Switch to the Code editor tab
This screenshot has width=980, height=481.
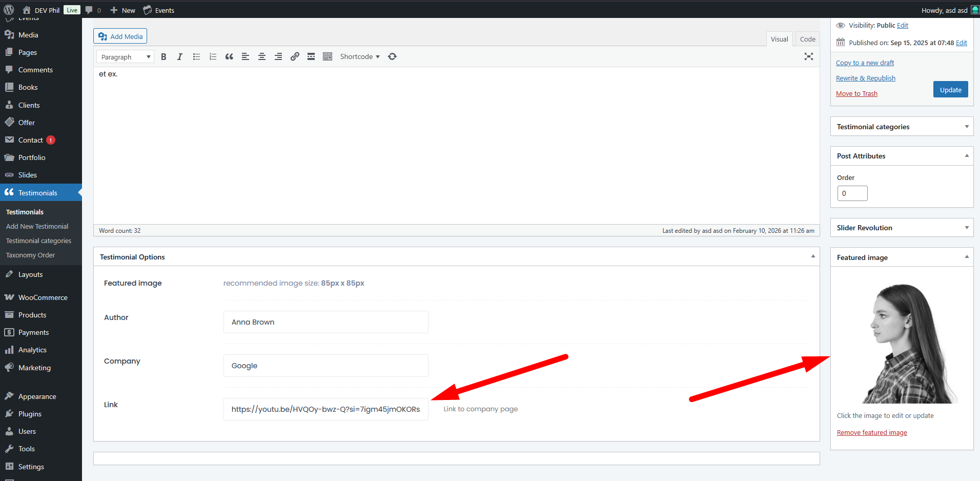(807, 39)
